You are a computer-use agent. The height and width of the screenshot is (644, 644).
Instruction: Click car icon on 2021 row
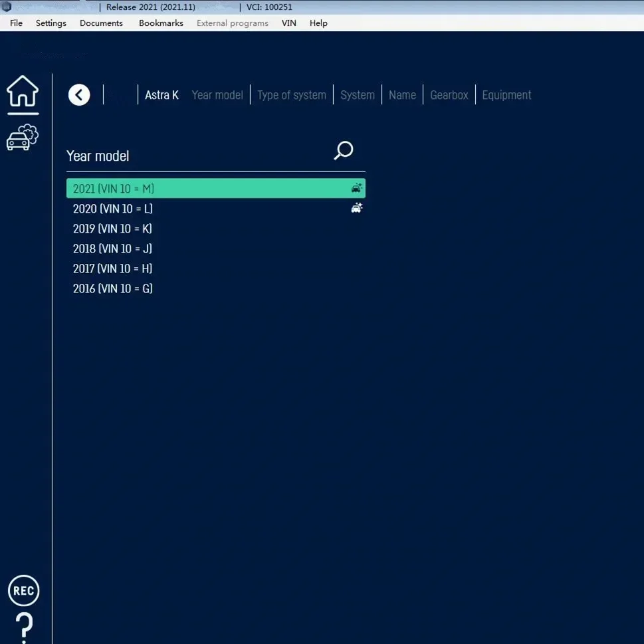(x=356, y=188)
